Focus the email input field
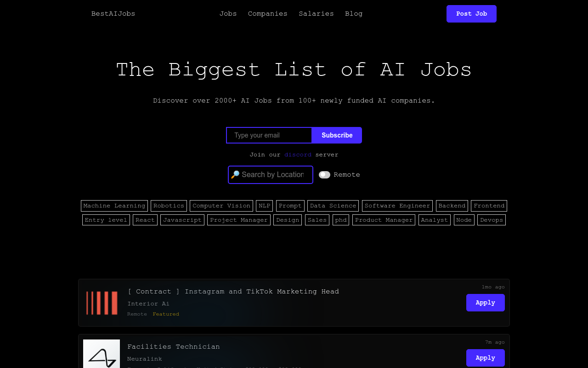Screen dimensions: 588x368 [269, 135]
